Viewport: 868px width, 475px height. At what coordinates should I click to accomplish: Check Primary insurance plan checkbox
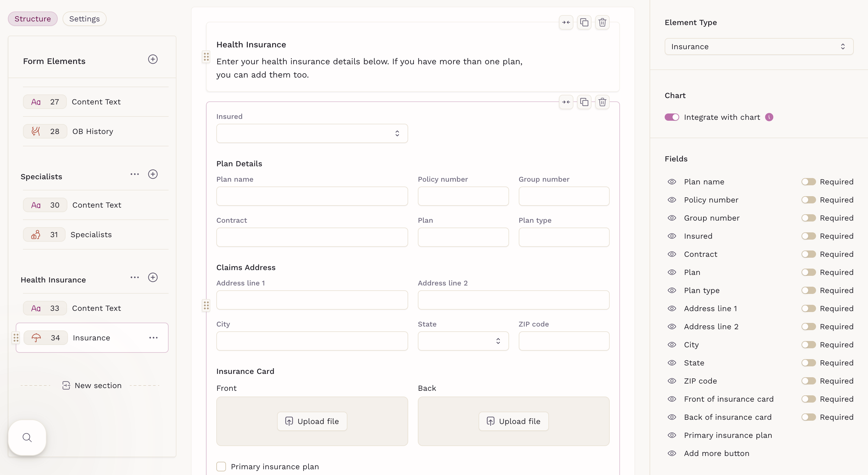coord(221,466)
